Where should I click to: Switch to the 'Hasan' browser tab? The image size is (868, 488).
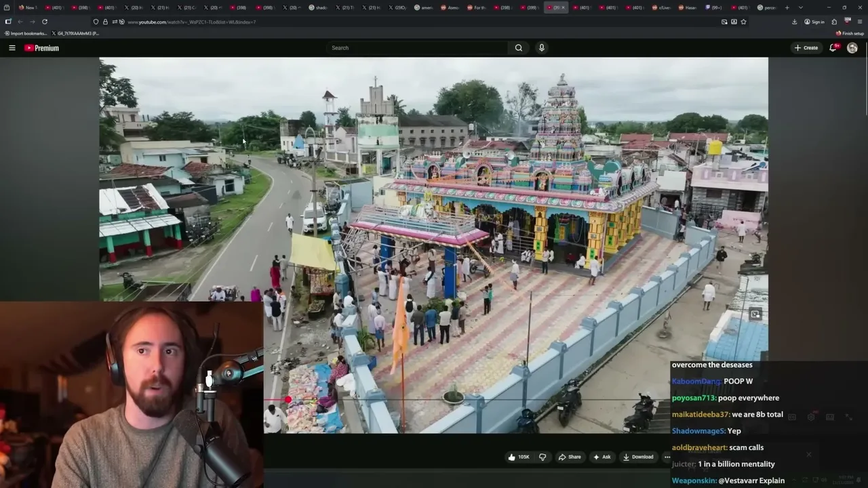tap(686, 7)
